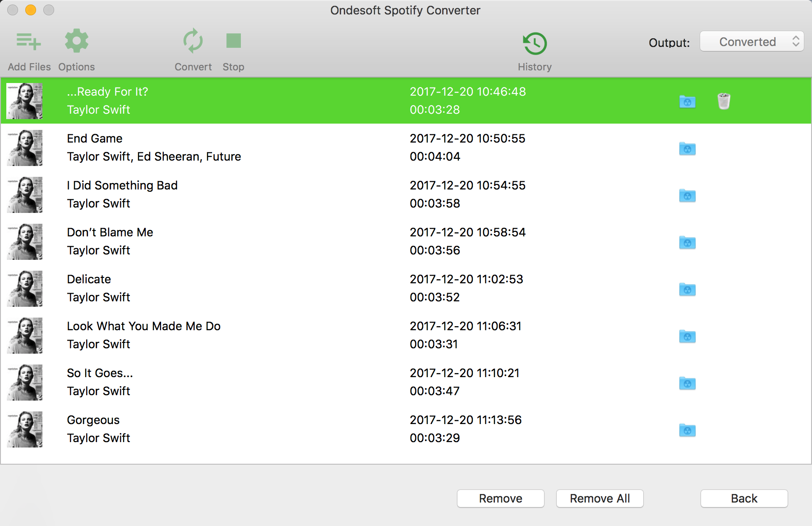Open output folder for ...Ready For It?
Screen dimensions: 812x526
point(687,102)
